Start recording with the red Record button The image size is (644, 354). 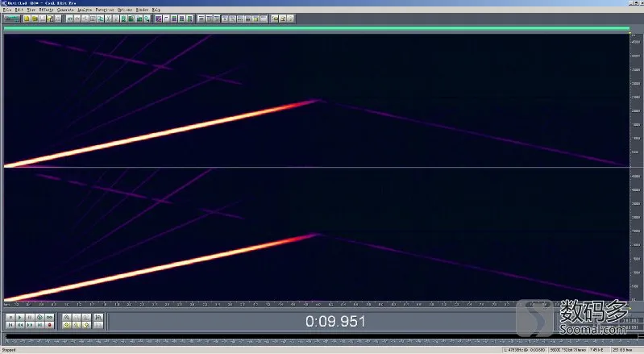(x=50, y=325)
